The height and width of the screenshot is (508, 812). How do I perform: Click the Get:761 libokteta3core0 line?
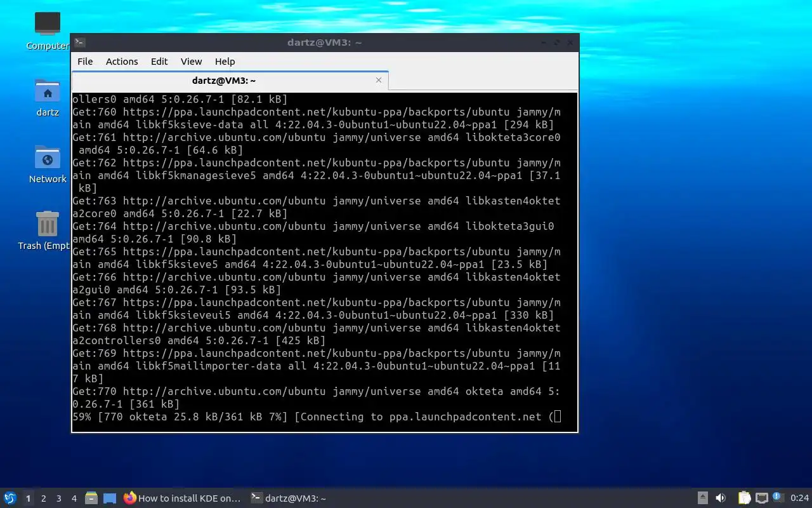[x=316, y=144]
